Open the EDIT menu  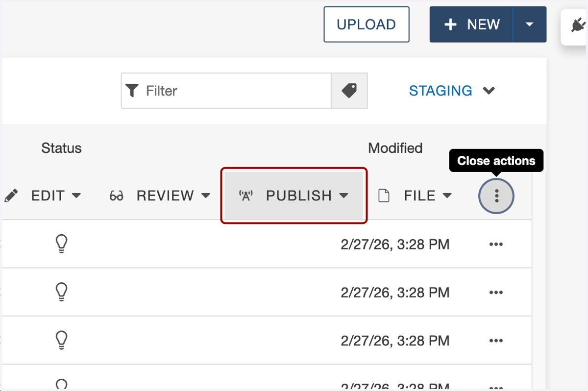(42, 195)
